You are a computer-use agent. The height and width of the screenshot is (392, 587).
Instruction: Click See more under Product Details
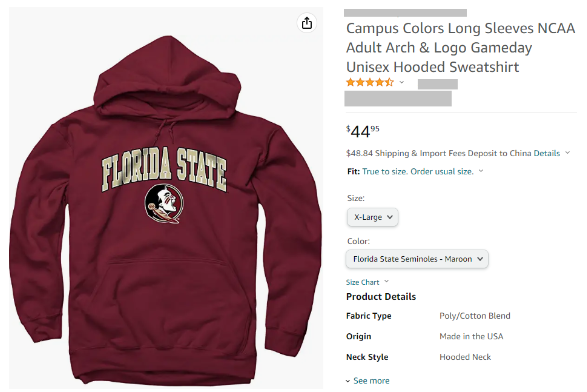pos(371,381)
